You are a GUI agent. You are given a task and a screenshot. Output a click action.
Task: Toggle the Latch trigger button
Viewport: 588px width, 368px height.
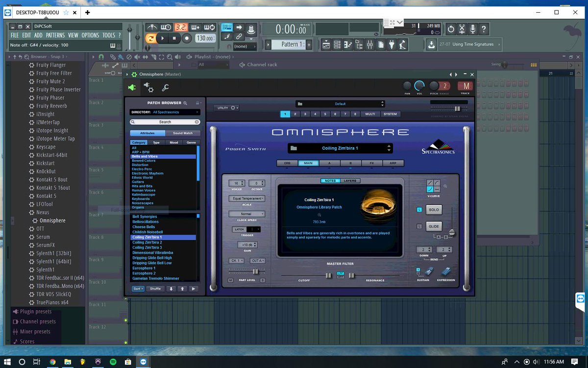click(x=239, y=229)
